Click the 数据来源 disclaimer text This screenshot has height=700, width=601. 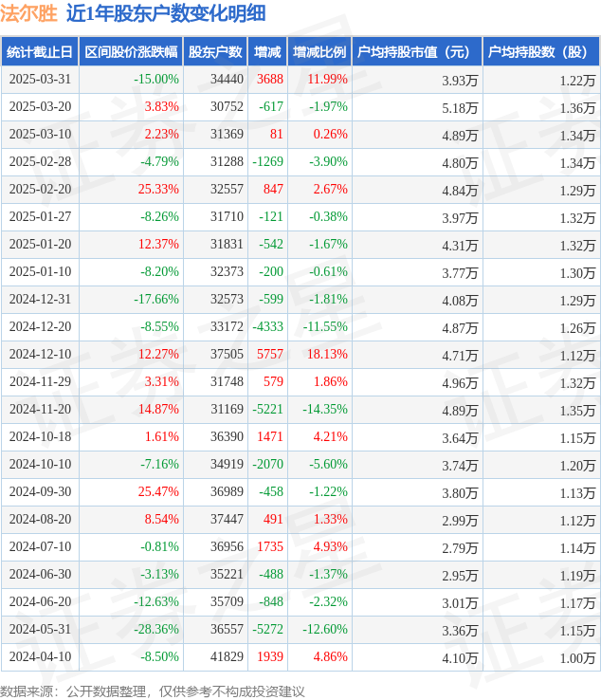(153, 691)
